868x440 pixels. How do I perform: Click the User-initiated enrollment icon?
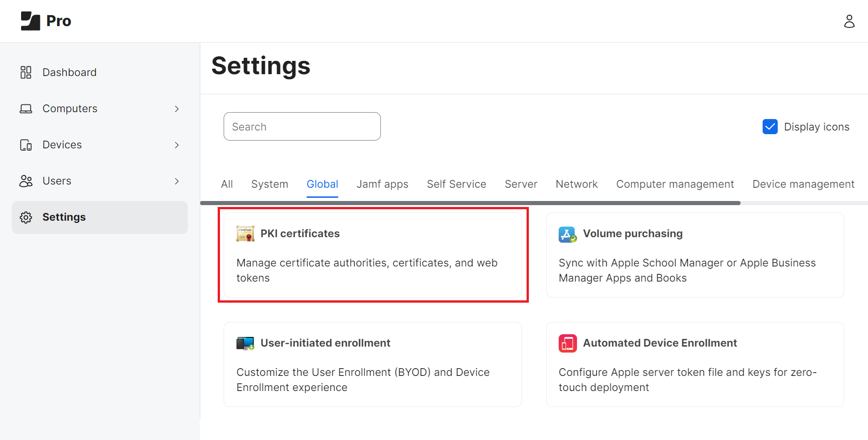pos(245,343)
